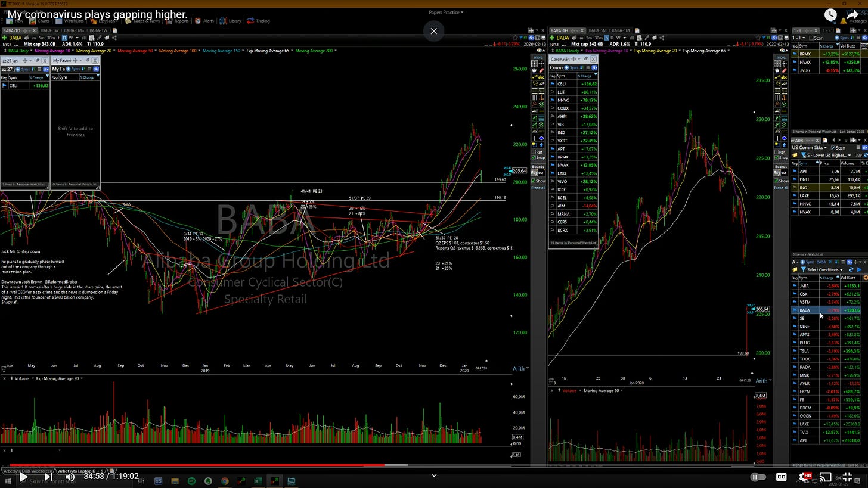This screenshot has height=488, width=868.
Task: Open Select Conditions dropdown in watchlist
Action: (826, 269)
